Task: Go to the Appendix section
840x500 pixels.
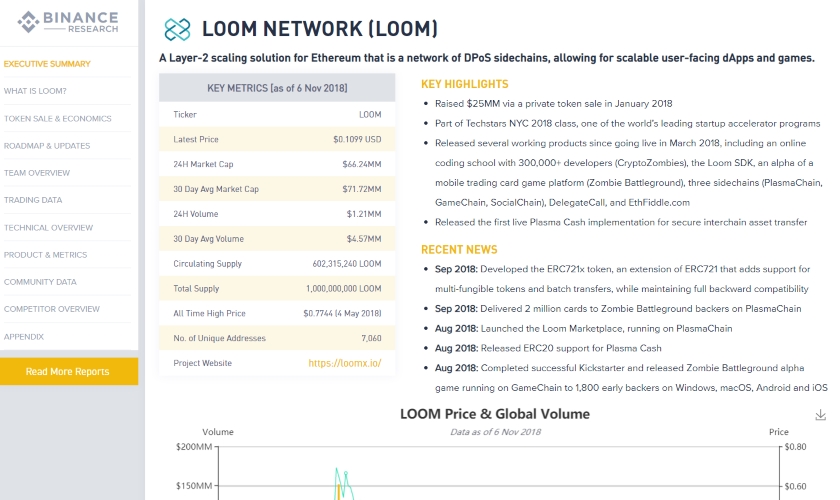Action: [x=24, y=337]
